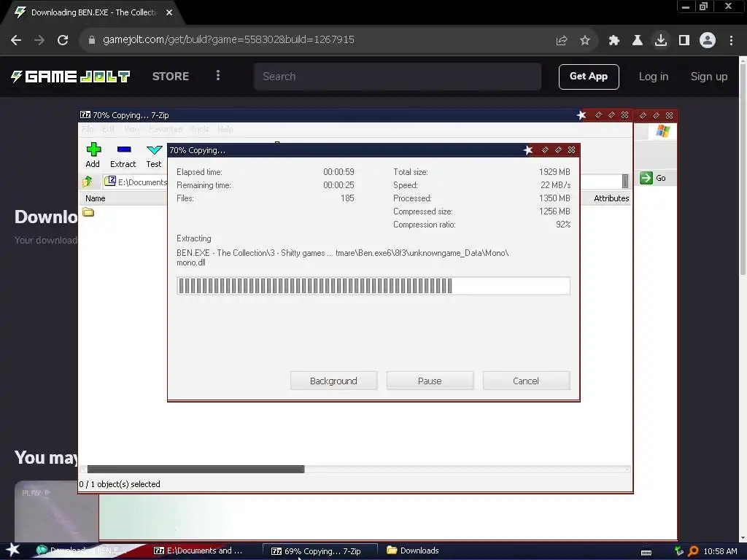The image size is (747, 560).
Task: Open the Edit menu in 7-Zip
Action: (108, 130)
